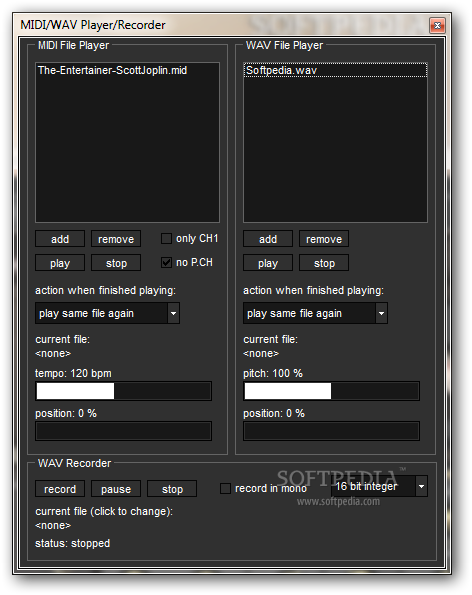The image size is (472, 595).
Task: Stop the WAV recorder
Action: tap(172, 489)
